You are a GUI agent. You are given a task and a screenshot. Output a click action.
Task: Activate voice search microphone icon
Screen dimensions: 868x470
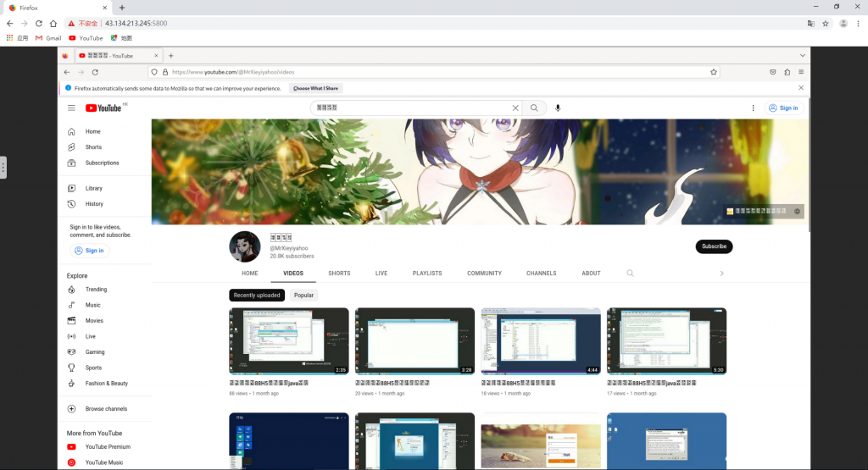pyautogui.click(x=558, y=108)
